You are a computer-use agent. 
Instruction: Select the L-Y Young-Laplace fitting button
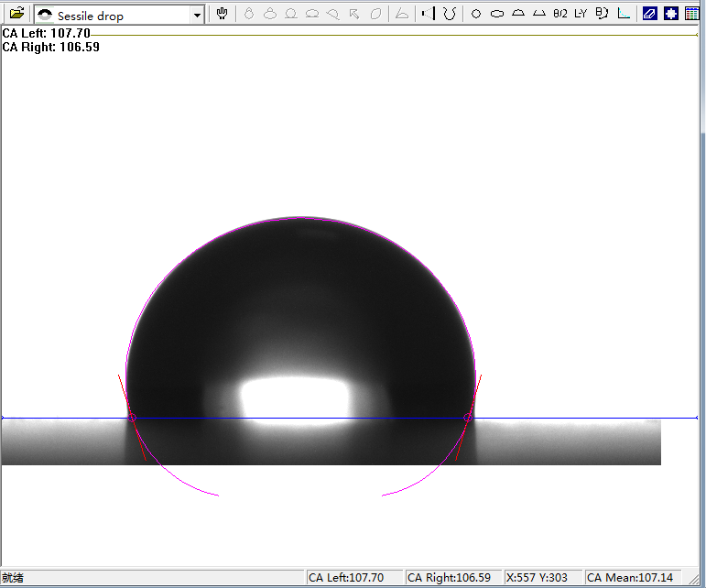(581, 14)
